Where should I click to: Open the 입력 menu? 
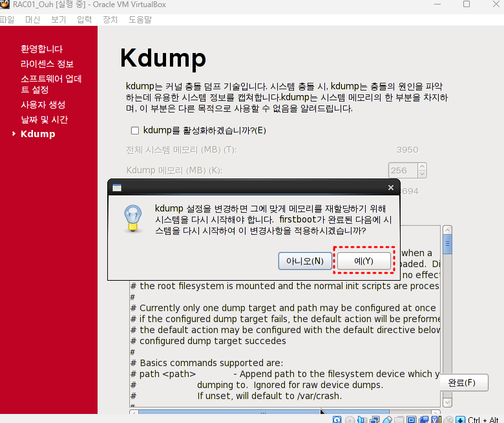pos(84,19)
